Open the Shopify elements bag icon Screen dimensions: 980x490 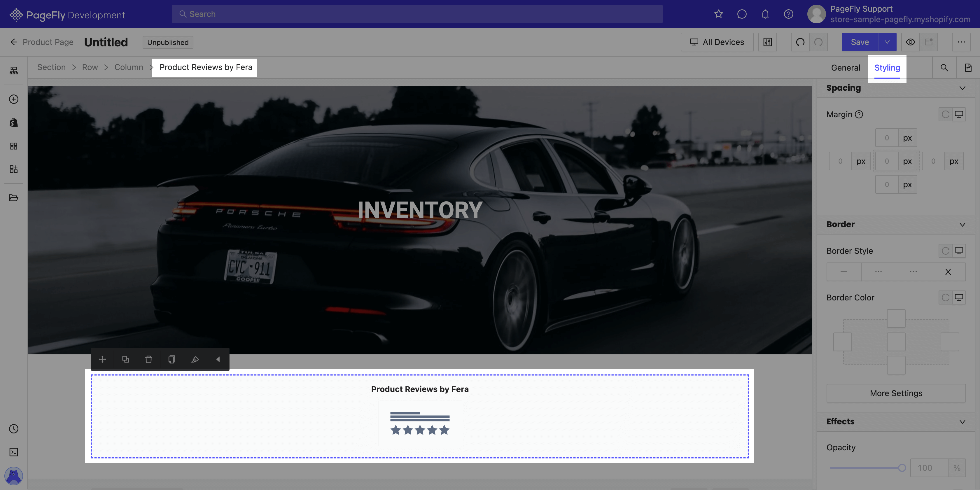coord(14,123)
